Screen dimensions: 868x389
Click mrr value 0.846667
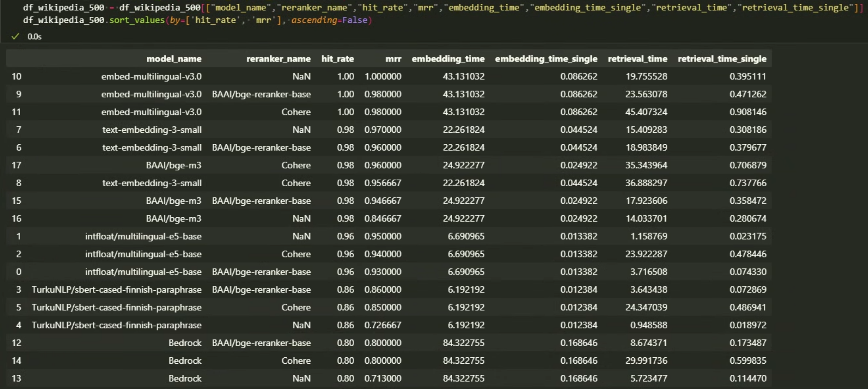point(383,218)
